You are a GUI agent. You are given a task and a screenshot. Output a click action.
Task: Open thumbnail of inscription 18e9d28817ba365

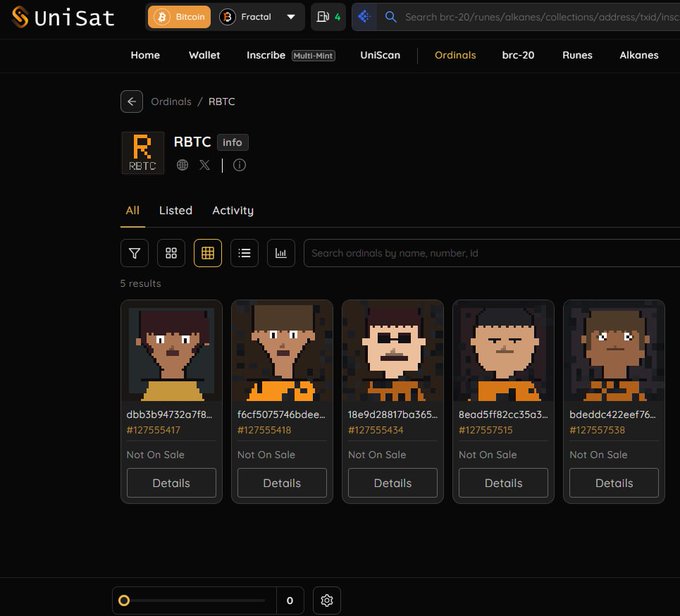pos(393,352)
